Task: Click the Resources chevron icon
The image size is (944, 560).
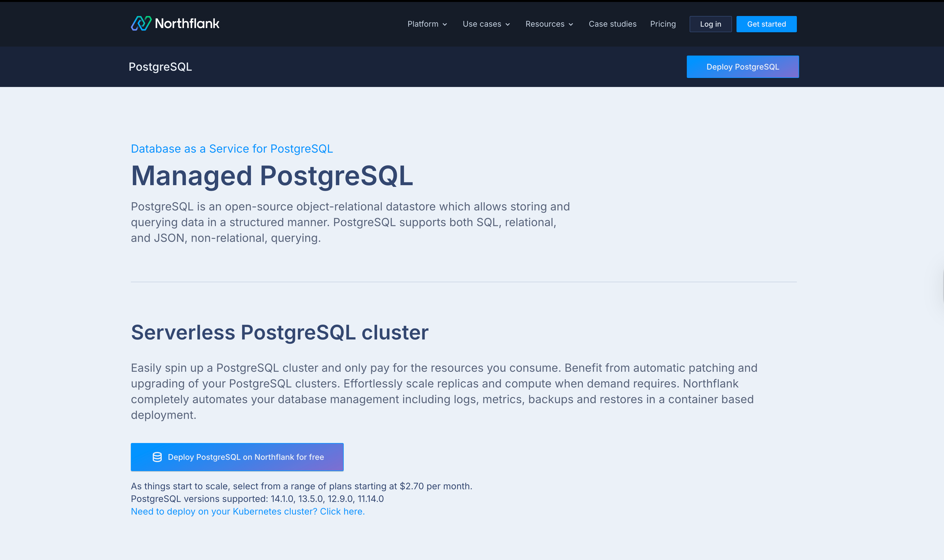Action: (x=571, y=24)
